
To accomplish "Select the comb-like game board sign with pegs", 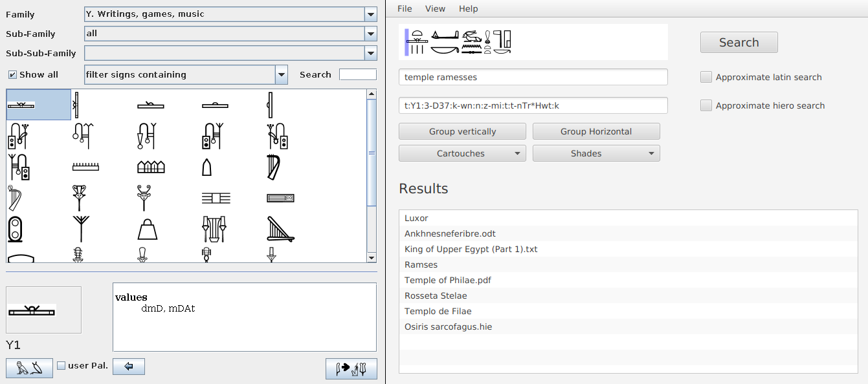I will coord(85,167).
